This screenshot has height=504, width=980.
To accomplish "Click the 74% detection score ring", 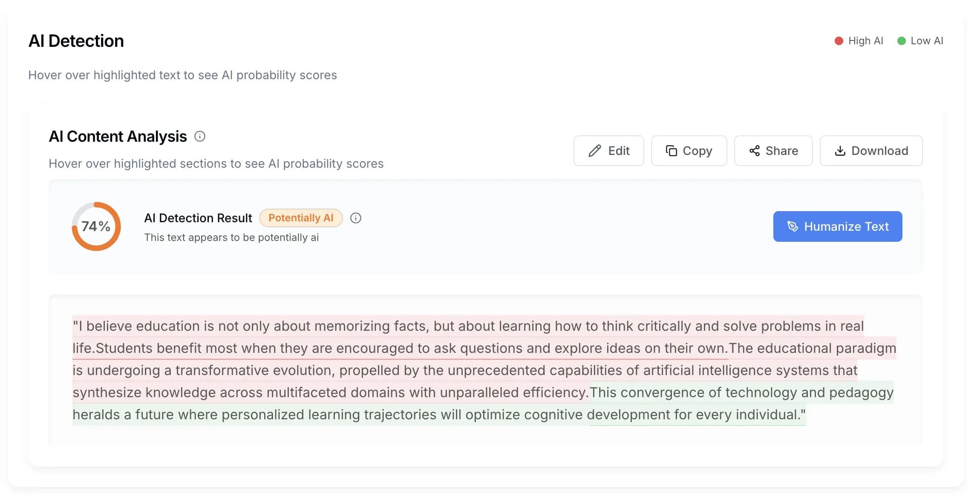I will [96, 226].
